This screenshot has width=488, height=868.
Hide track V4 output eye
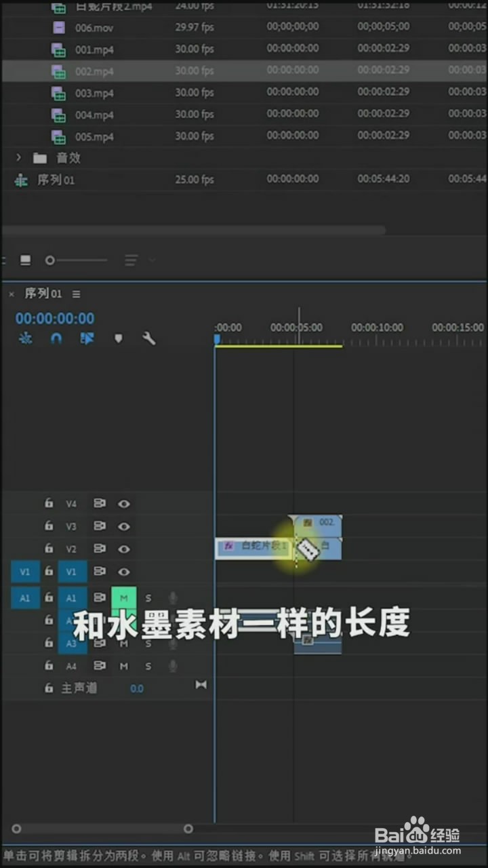(124, 504)
